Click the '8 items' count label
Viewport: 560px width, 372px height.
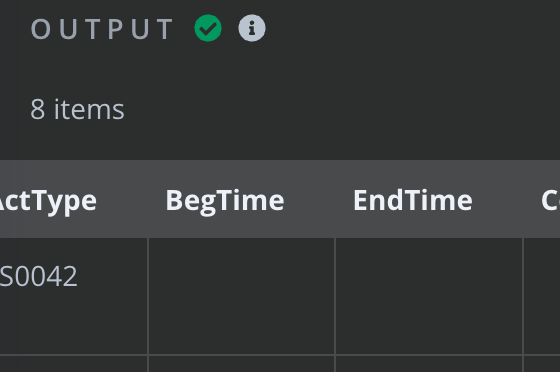pos(78,109)
